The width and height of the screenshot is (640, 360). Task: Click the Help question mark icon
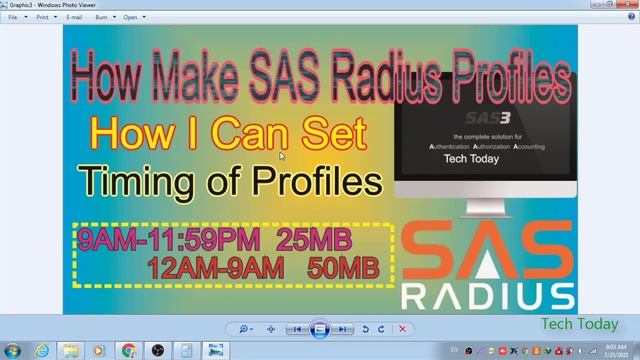pyautogui.click(x=631, y=17)
